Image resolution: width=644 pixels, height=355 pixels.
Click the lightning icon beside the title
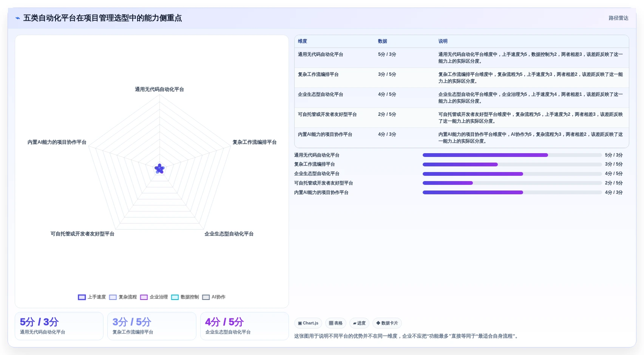coord(17,18)
